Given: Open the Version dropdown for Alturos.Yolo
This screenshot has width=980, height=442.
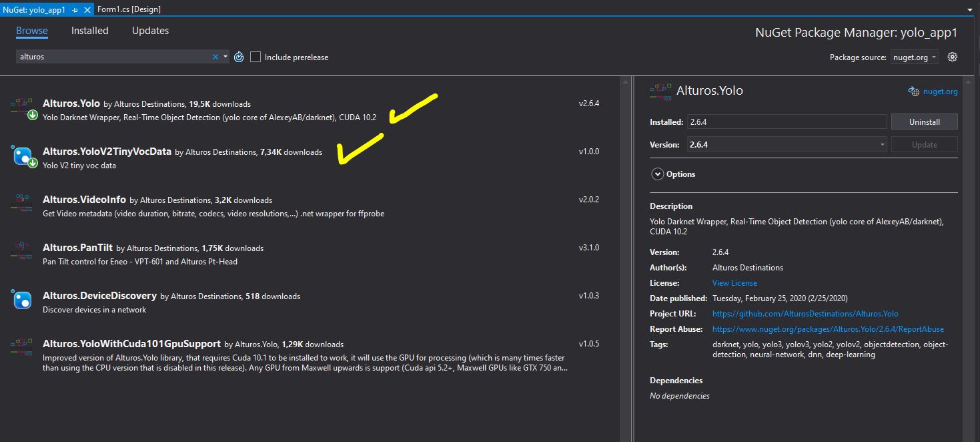Looking at the screenshot, I should click(882, 144).
